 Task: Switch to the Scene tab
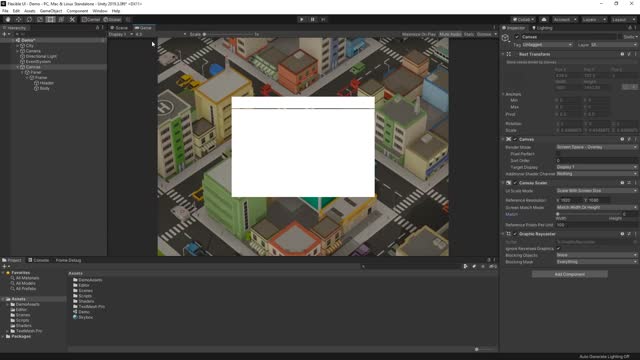coord(119,28)
